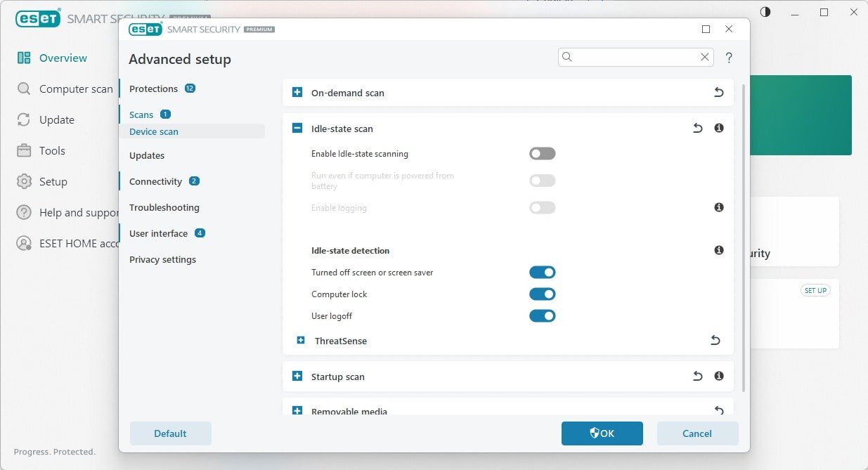
Task: Expand the On-demand scan section
Action: pyautogui.click(x=297, y=93)
